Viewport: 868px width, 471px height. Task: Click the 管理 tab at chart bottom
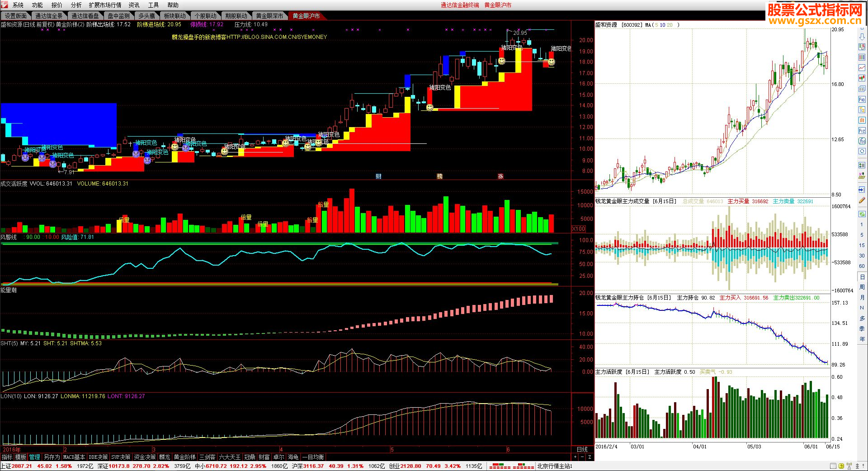pos(35,457)
